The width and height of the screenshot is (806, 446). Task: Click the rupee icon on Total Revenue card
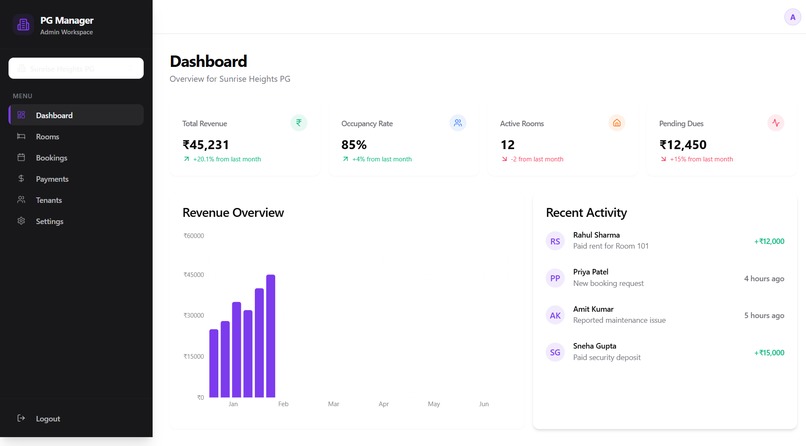coord(299,123)
